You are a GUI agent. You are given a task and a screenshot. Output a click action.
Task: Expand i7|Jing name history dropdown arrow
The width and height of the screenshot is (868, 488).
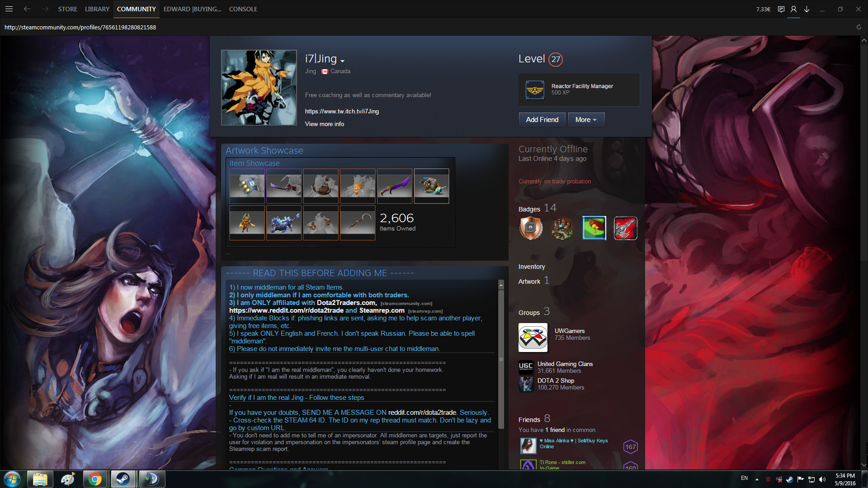tap(342, 61)
